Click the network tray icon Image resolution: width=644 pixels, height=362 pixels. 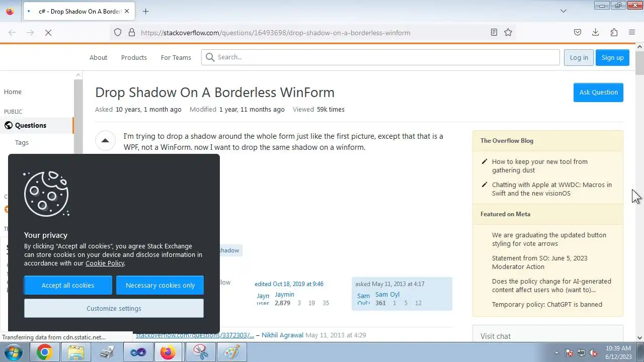581,352
